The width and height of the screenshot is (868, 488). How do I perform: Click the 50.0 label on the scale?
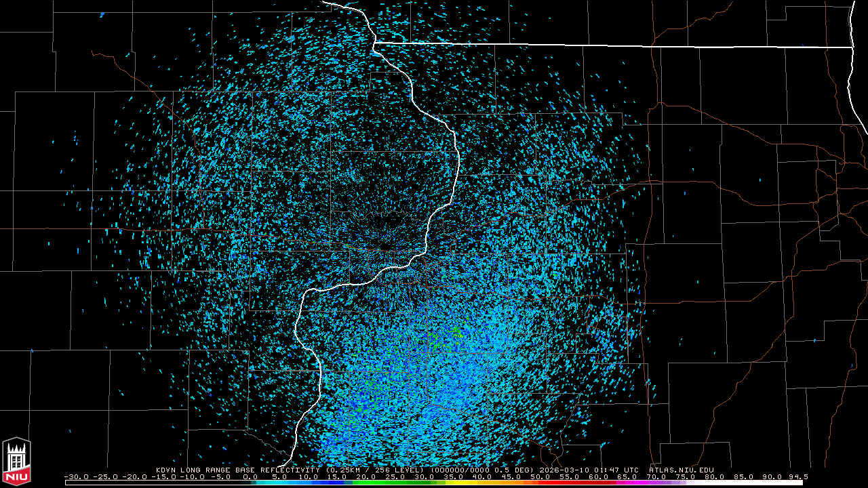(x=540, y=476)
